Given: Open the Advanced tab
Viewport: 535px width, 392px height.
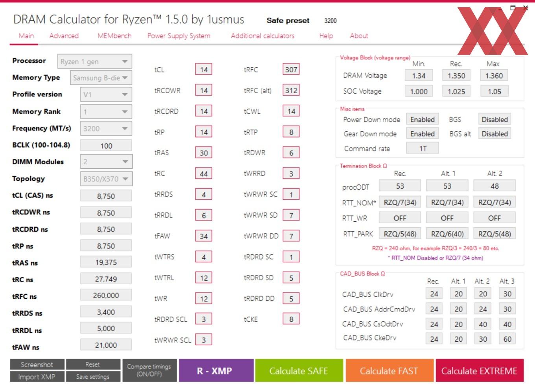Looking at the screenshot, I should tap(64, 36).
